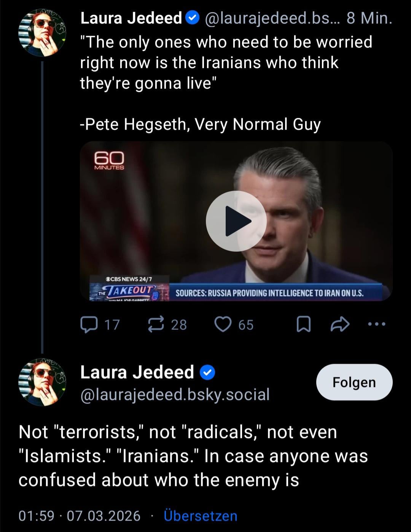This screenshot has width=411, height=532.
Task: Open Laura Jedeed's avatar on parent post
Action: click(x=42, y=33)
